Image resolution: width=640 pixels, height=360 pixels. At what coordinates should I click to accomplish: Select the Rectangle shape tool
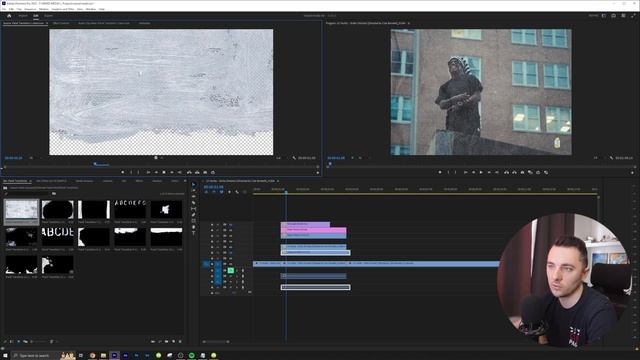(193, 221)
